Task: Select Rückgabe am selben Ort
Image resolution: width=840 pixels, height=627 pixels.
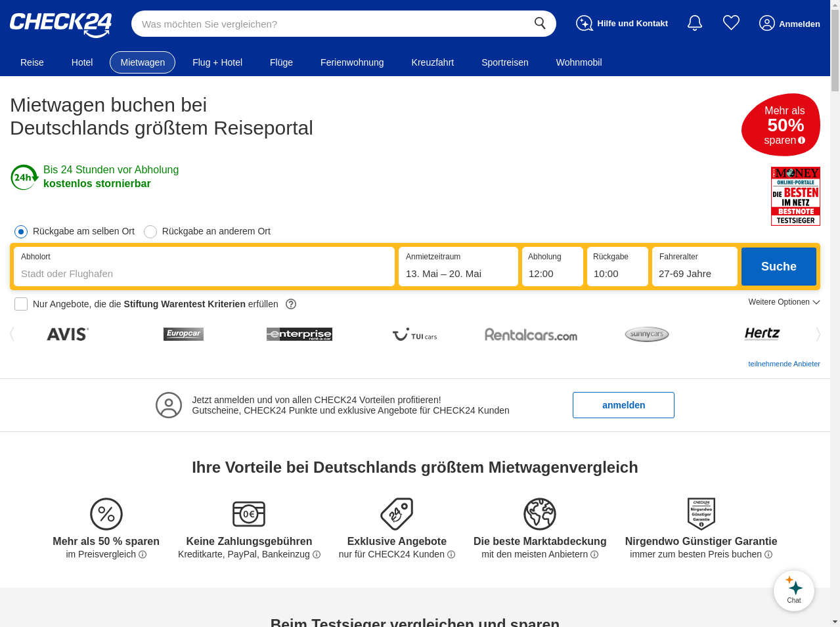Action: pos(21,232)
